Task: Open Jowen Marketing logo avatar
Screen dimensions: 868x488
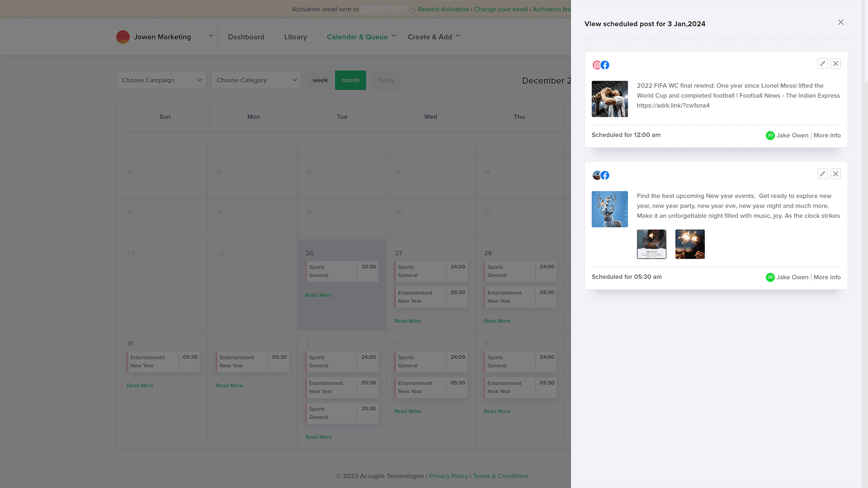Action: click(x=123, y=37)
